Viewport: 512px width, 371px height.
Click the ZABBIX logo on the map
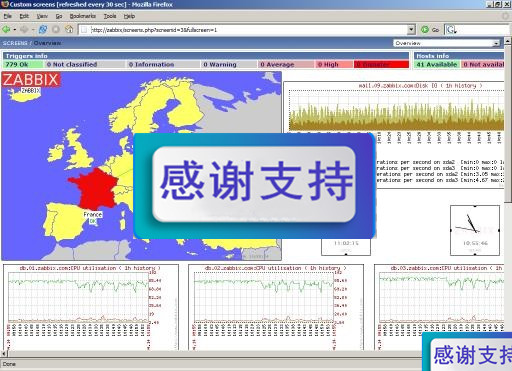pos(31,80)
